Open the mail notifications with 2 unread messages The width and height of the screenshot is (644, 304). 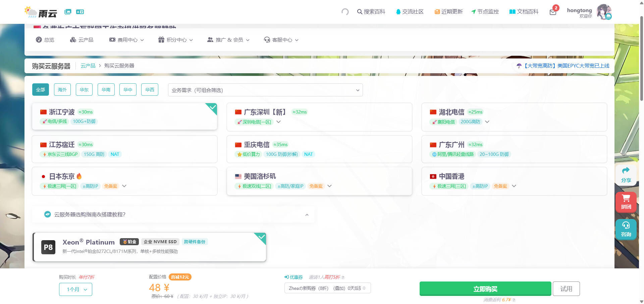pos(553,12)
